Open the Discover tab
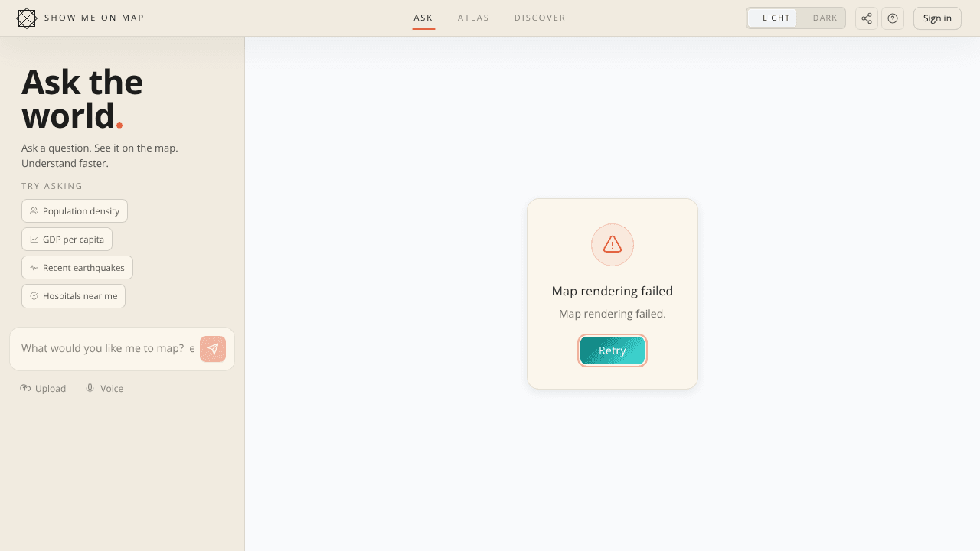The height and width of the screenshot is (551, 980). [x=540, y=18]
